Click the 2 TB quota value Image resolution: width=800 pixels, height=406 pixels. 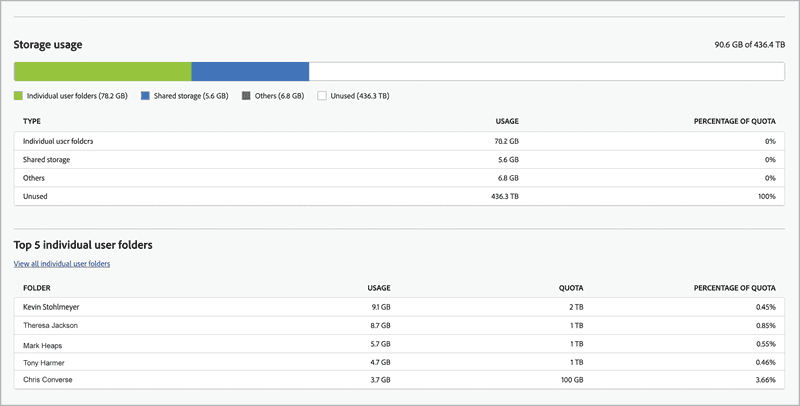577,307
